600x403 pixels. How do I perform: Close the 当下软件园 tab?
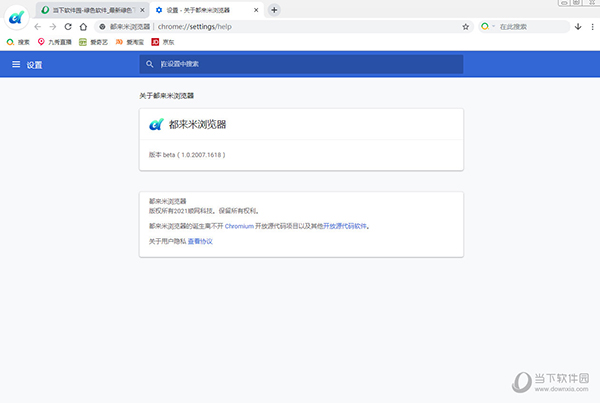[142, 10]
